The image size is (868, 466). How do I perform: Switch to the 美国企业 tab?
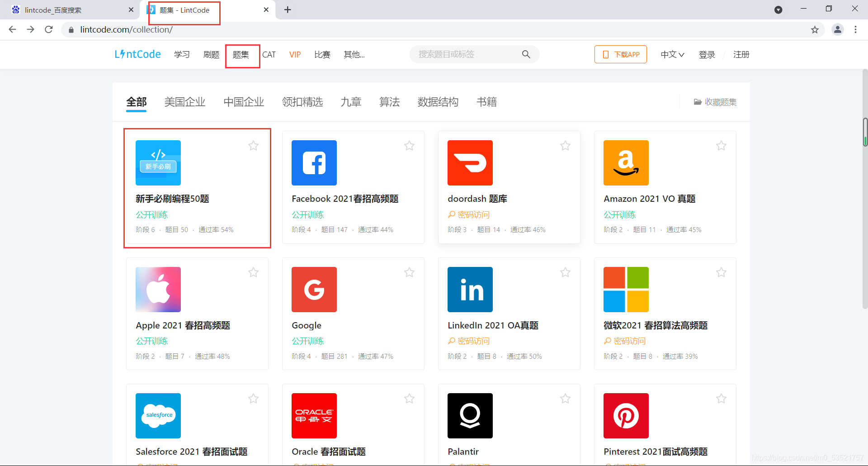pos(185,102)
